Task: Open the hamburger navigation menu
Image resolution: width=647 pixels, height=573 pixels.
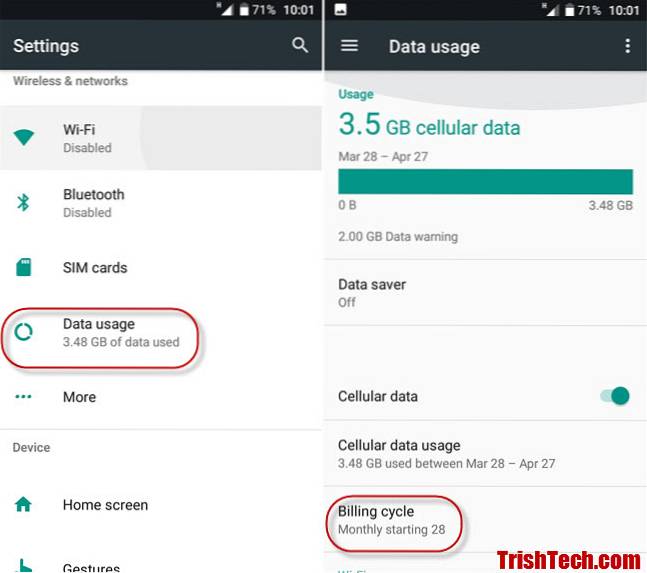Action: pos(349,45)
